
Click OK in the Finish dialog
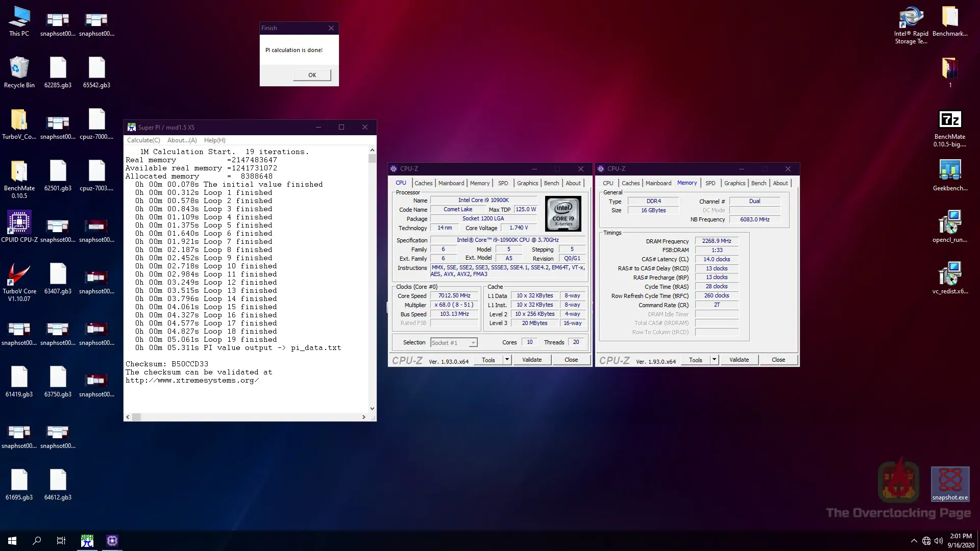312,75
